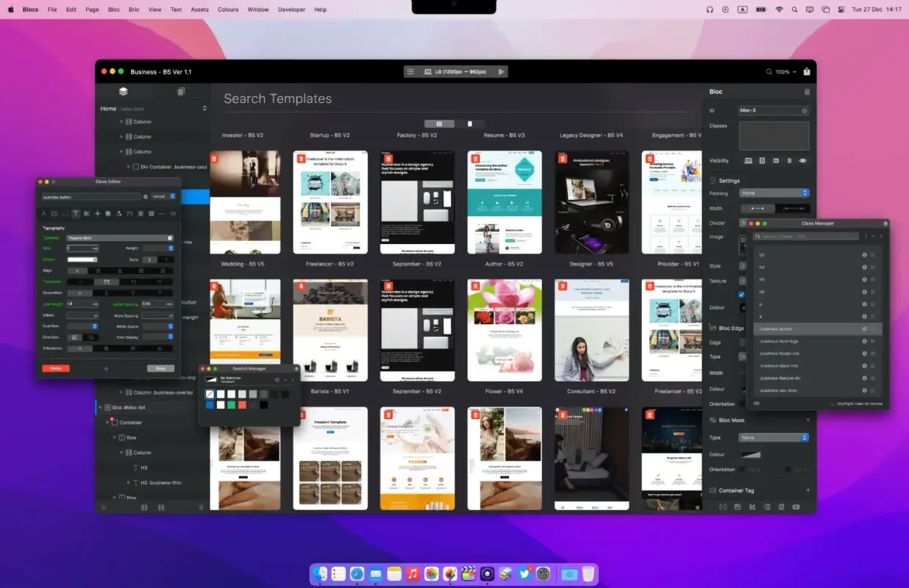Screen dimensions: 909x588
Task: Open the Developer menu
Action: [291, 10]
